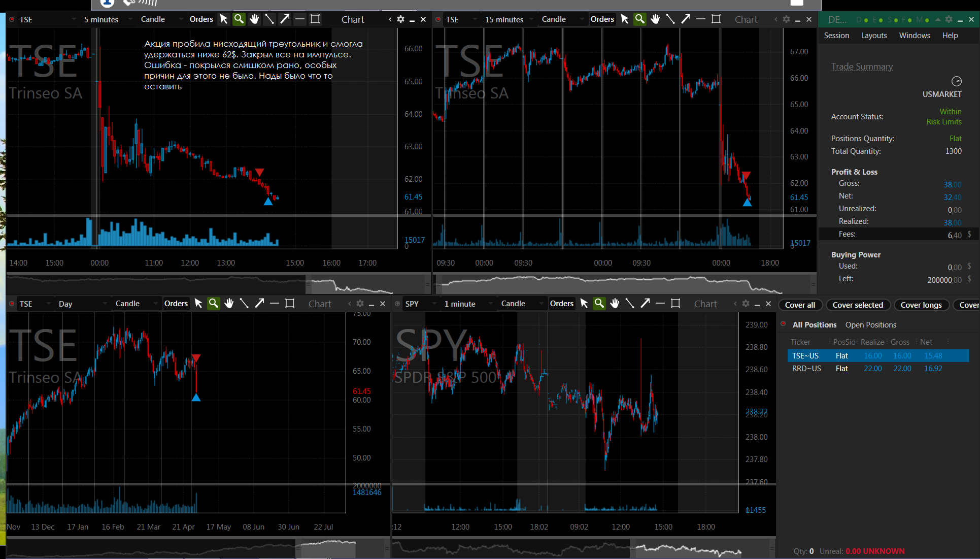The image size is (980, 559).
Task: Pick the diagonal line tool in TSE 5-minute chart
Action: (x=269, y=19)
